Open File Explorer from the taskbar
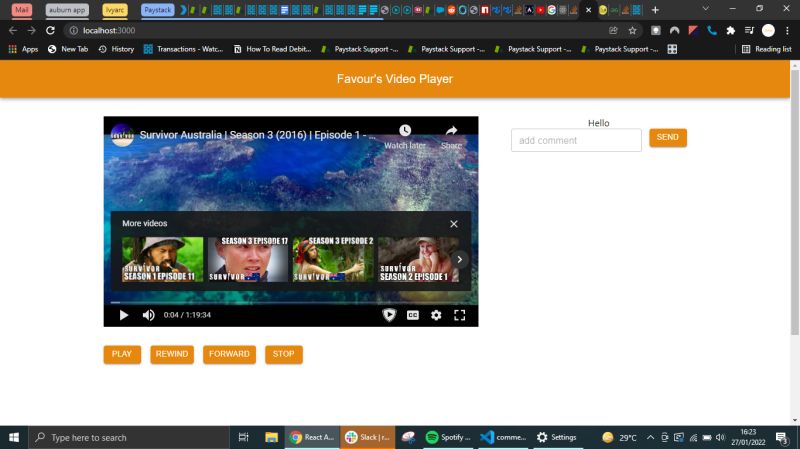 pyautogui.click(x=271, y=438)
